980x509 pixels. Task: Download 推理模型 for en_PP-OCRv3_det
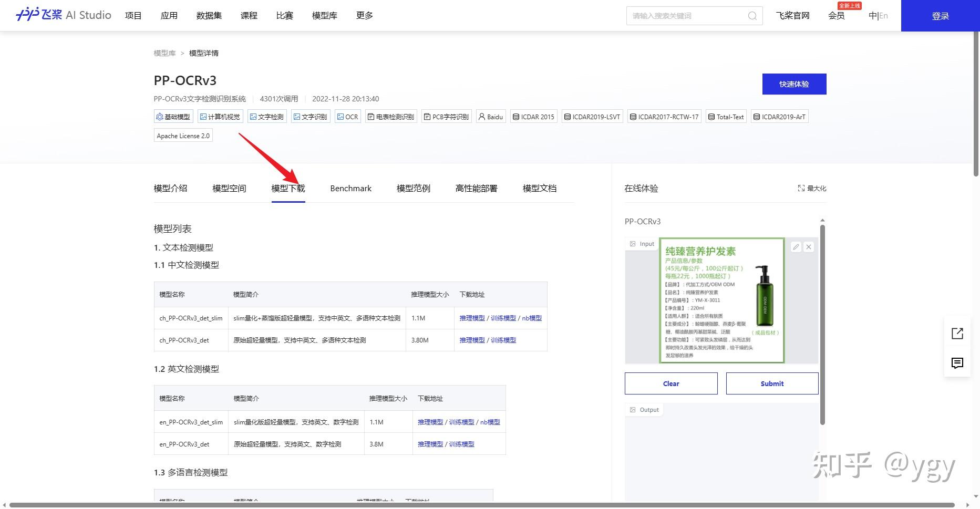430,444
